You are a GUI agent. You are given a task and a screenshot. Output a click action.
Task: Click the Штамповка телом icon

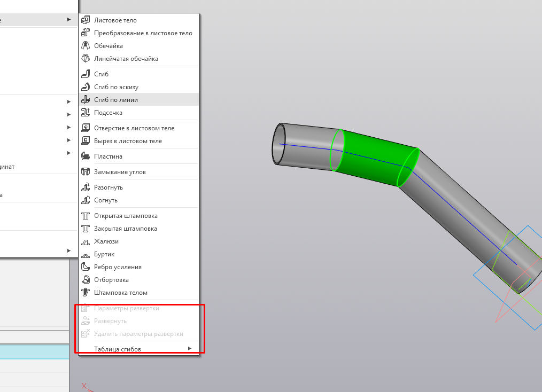[86, 293]
